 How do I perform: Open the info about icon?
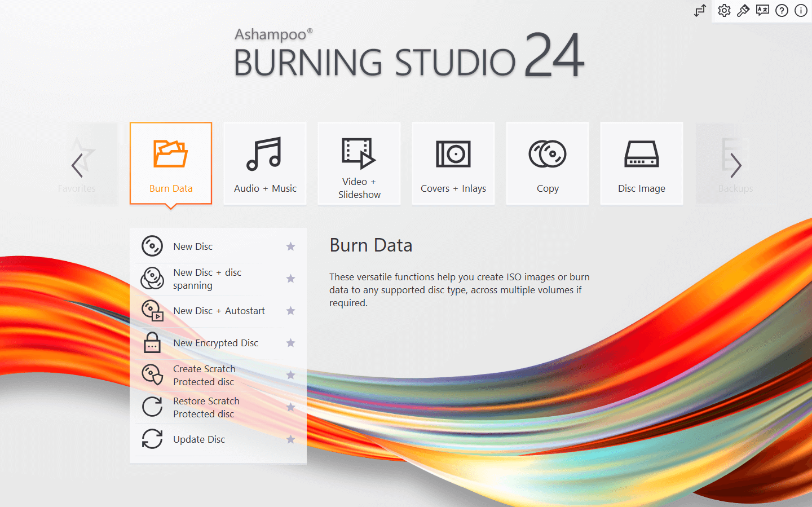801,11
